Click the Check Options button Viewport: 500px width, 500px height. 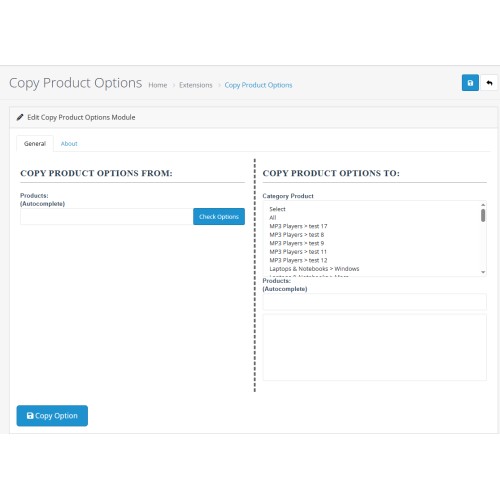[219, 217]
